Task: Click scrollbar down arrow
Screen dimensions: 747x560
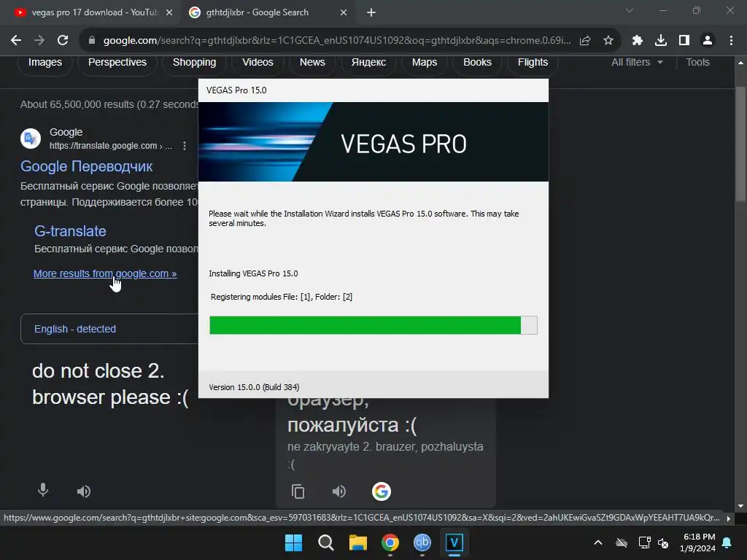Action: coord(741,506)
